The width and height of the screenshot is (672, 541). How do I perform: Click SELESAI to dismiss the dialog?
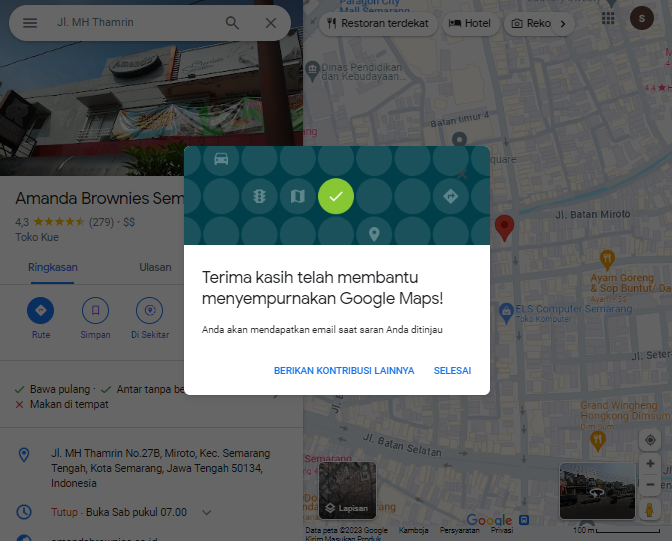click(x=452, y=370)
